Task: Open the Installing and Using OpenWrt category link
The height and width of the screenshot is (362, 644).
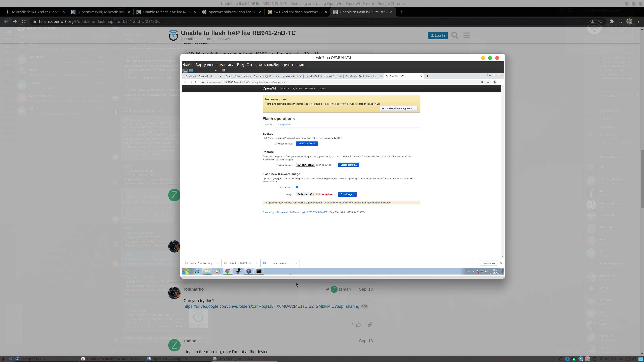Action: click(206, 39)
